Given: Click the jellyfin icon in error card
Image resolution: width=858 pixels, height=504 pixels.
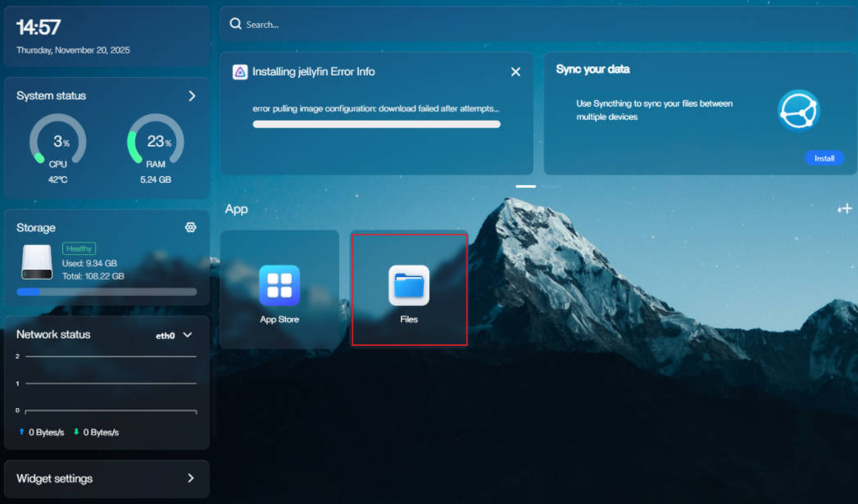Looking at the screenshot, I should [x=240, y=71].
